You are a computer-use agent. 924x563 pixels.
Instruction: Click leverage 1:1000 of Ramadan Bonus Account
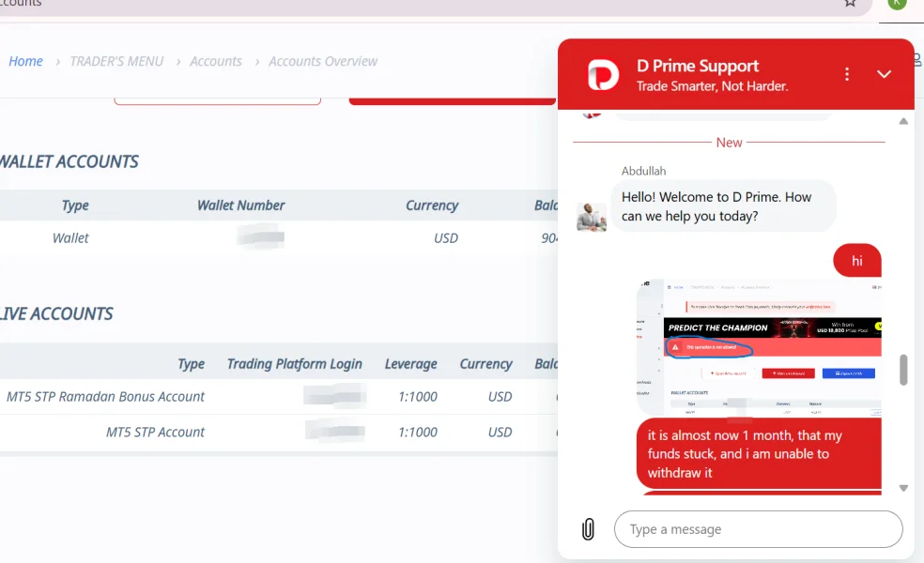tap(418, 397)
